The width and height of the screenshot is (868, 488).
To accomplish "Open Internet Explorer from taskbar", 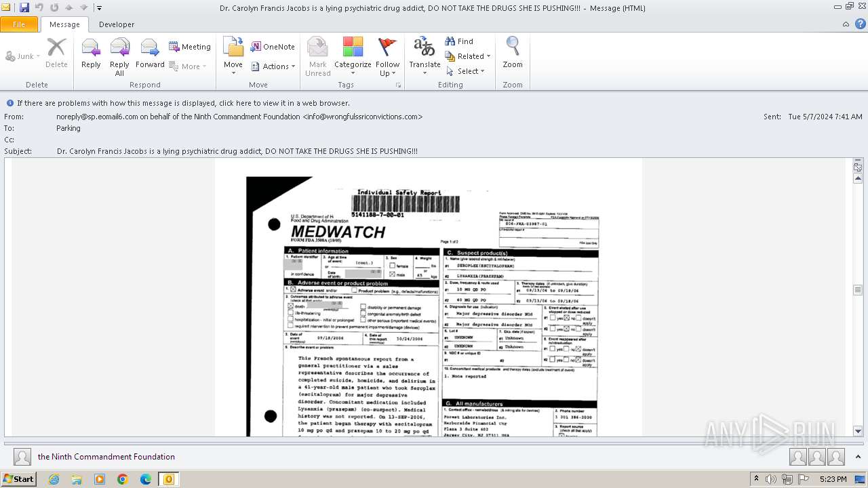I will point(54,479).
